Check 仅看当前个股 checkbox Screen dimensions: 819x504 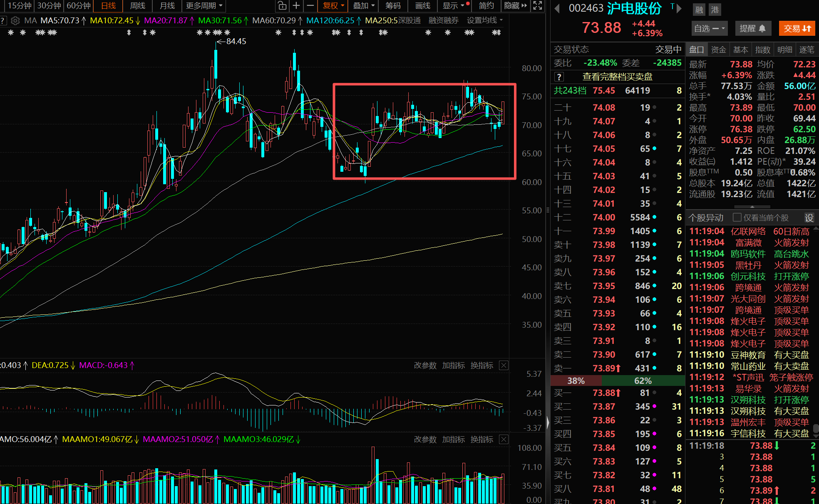pos(737,217)
